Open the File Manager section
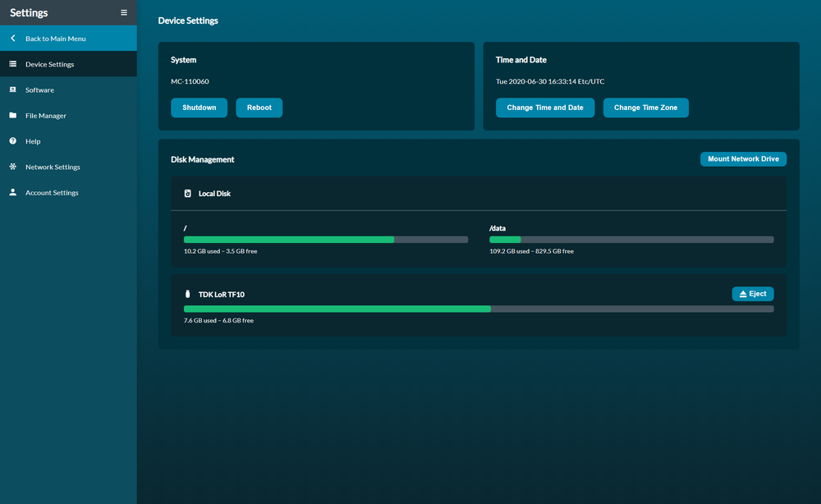821x504 pixels. point(69,115)
